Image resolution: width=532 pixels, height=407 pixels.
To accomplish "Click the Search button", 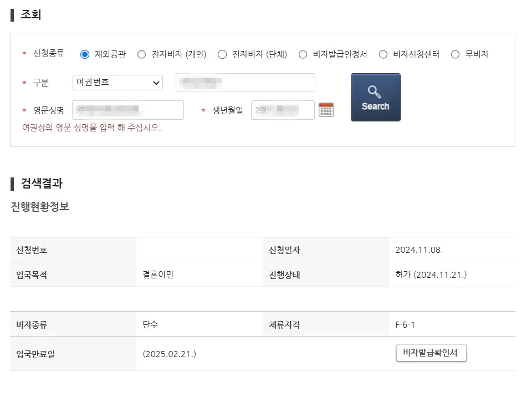I will tap(376, 97).
